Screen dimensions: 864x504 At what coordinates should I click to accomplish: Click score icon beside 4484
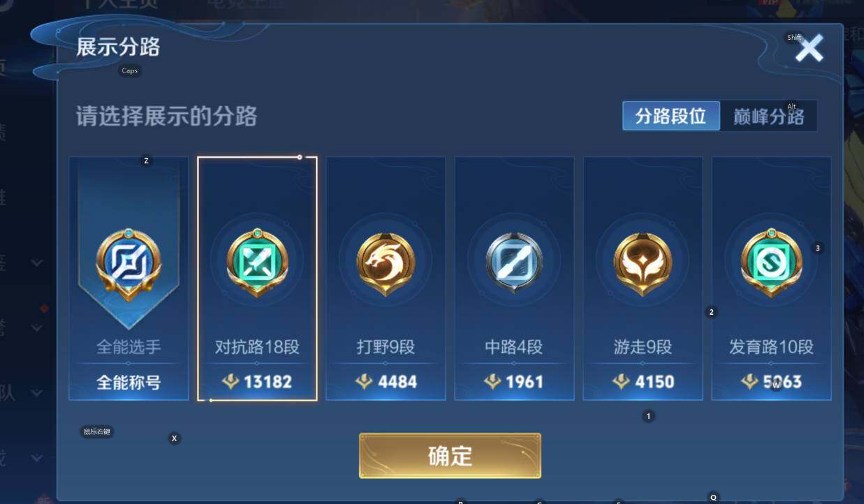tap(363, 382)
